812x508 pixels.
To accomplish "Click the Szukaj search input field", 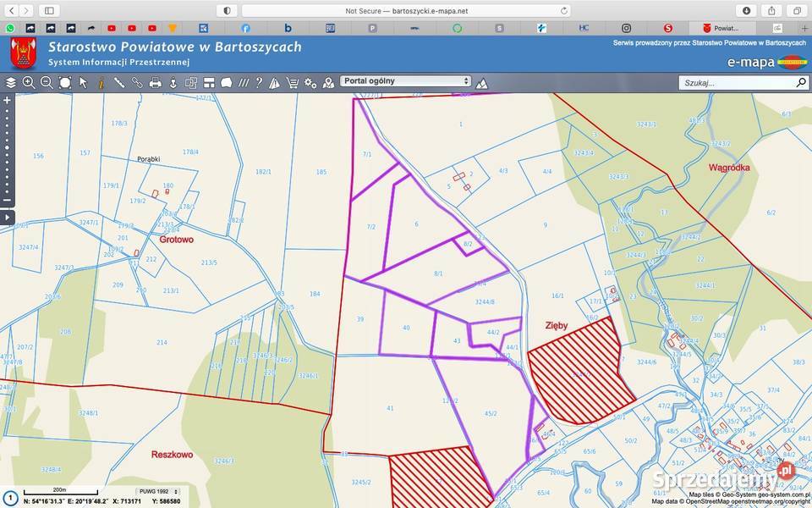I will pyautogui.click(x=736, y=83).
